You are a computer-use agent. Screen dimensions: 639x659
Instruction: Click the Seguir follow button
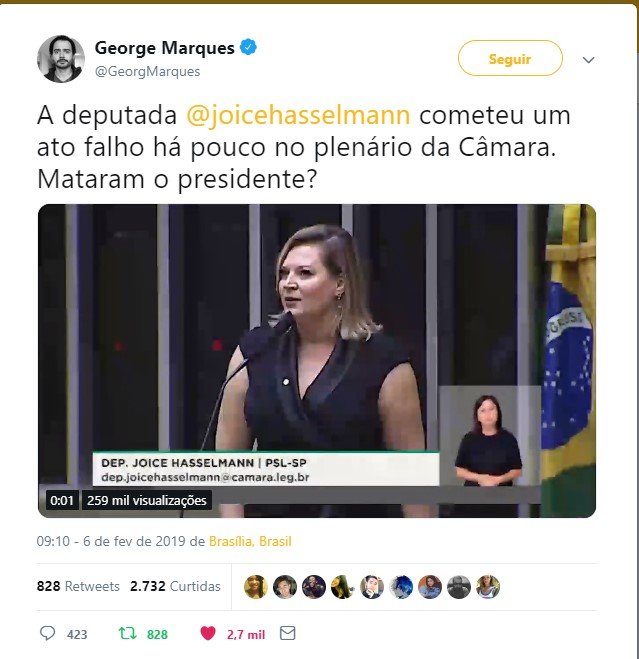[510, 58]
